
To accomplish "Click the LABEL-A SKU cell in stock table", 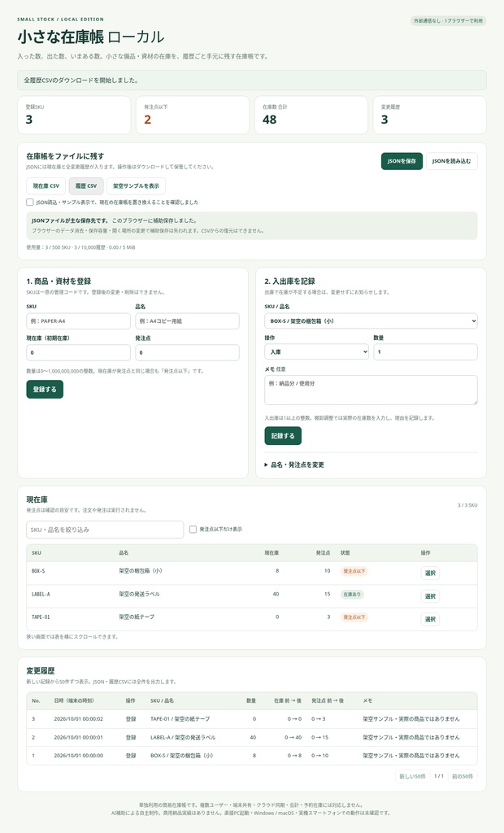I will point(41,594).
